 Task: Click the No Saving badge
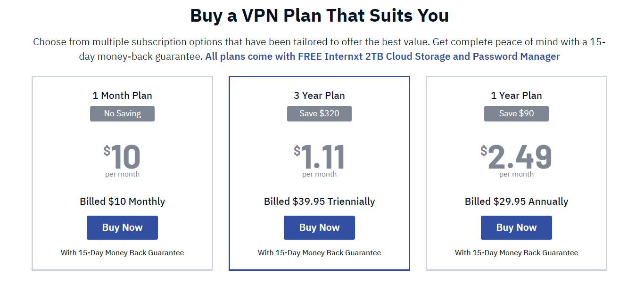pyautogui.click(x=122, y=113)
